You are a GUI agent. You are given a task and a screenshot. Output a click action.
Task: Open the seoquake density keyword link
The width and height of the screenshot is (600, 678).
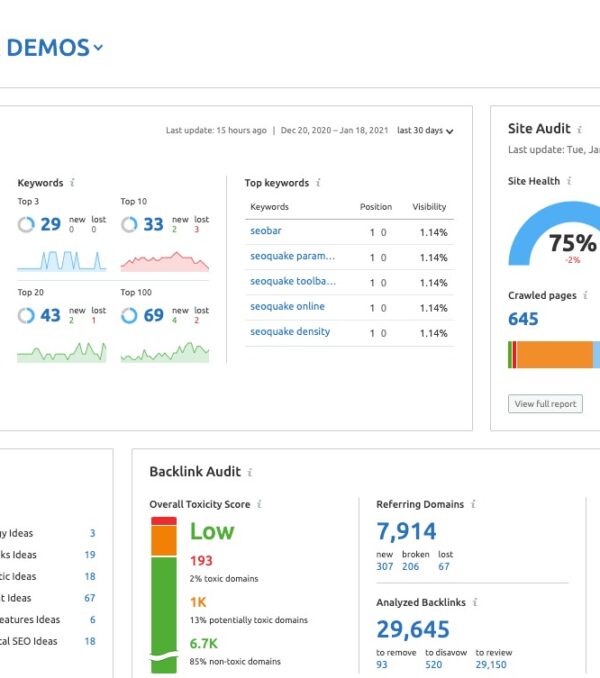(x=289, y=332)
